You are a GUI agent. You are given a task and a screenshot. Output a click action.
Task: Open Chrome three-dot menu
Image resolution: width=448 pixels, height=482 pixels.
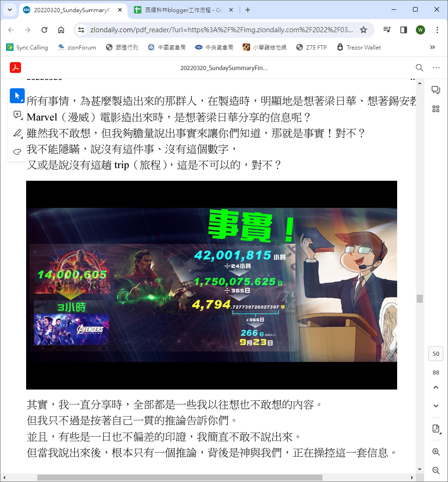point(437,30)
